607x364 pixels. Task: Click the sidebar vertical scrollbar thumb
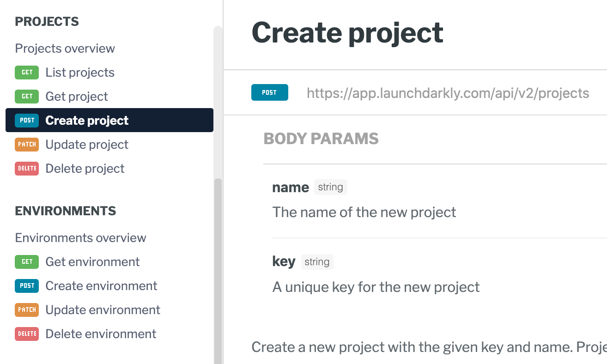(218, 271)
